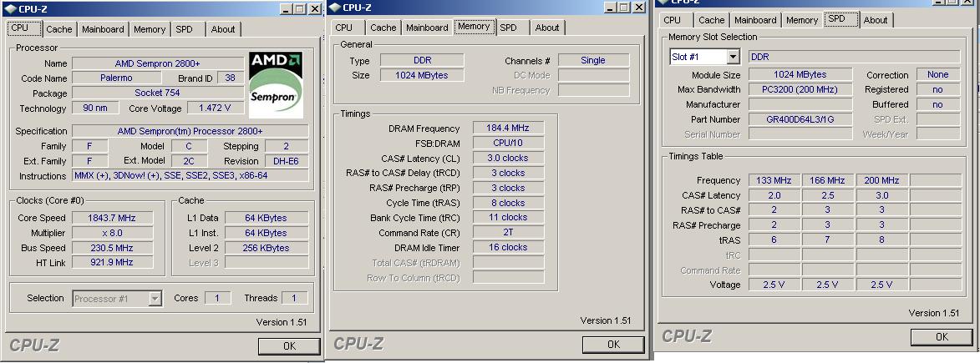
Task: Open Mainboard tab in the right SPD window
Action: pos(755,20)
